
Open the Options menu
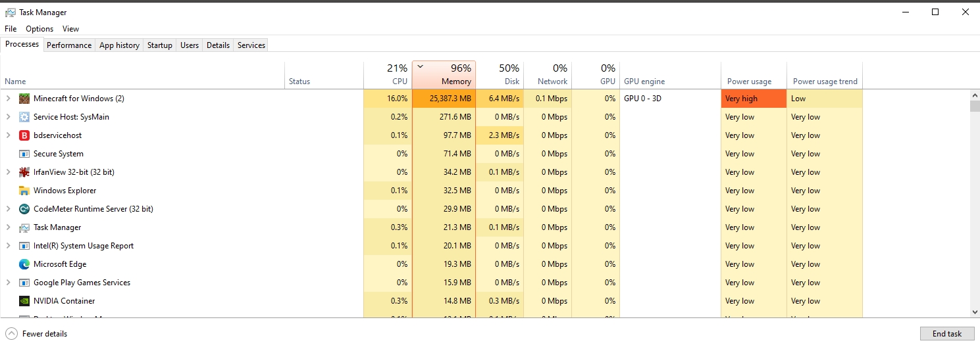[39, 29]
